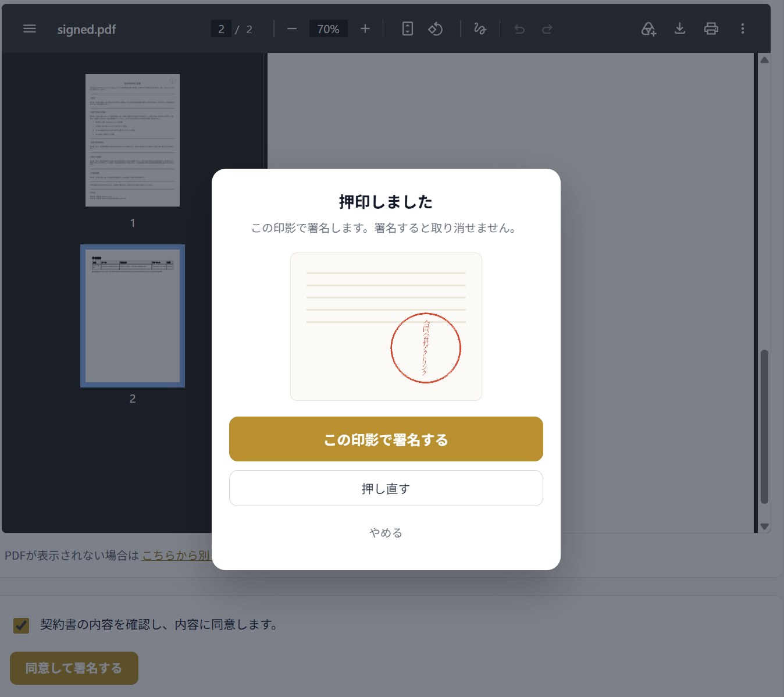The height and width of the screenshot is (697, 784).
Task: Select the draw annotation tool
Action: click(x=480, y=29)
